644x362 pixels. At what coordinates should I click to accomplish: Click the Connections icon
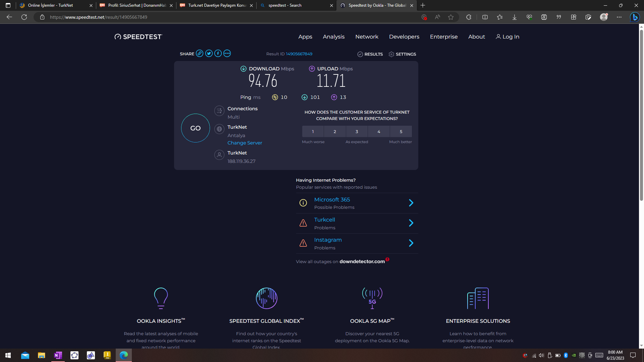tap(219, 111)
